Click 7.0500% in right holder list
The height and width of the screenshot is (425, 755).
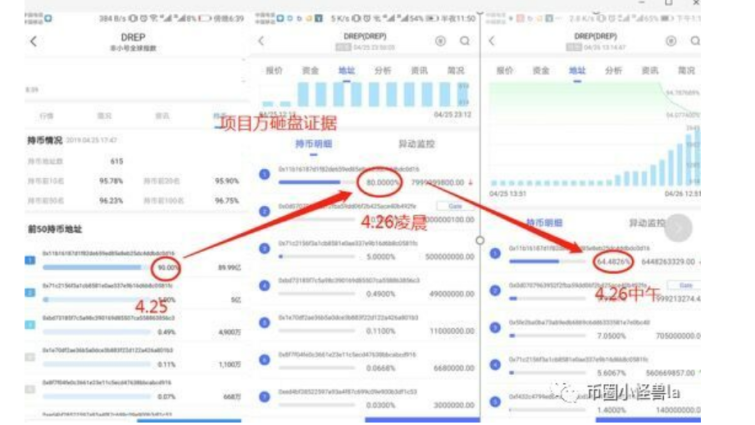(x=612, y=336)
